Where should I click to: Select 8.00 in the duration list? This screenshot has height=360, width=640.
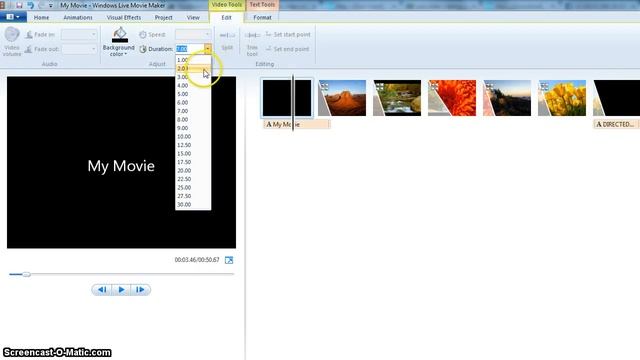[x=193, y=120]
